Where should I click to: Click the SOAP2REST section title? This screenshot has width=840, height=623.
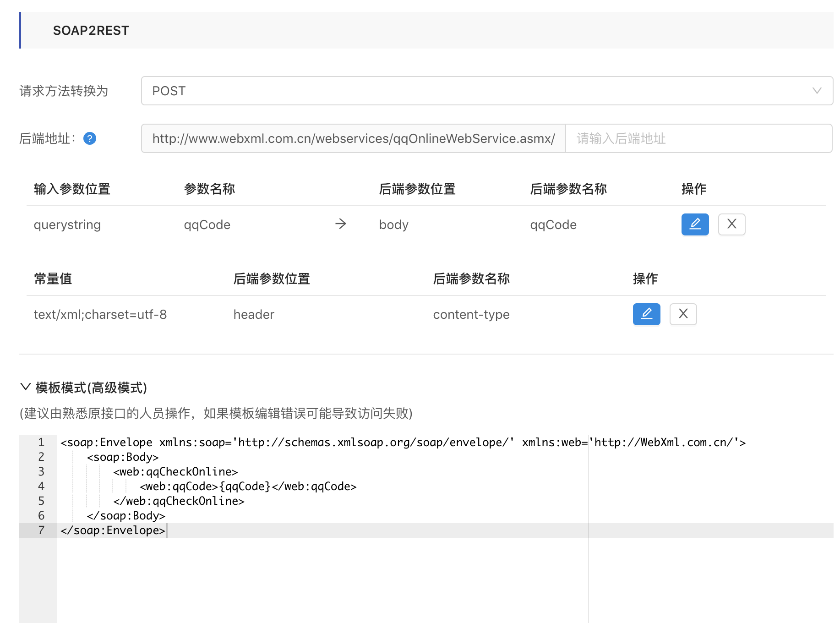pos(91,31)
